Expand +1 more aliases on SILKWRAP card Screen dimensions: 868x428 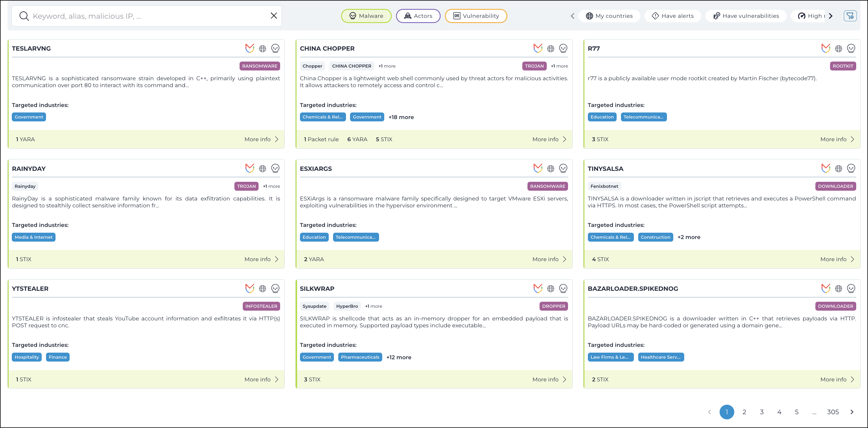[x=373, y=306]
